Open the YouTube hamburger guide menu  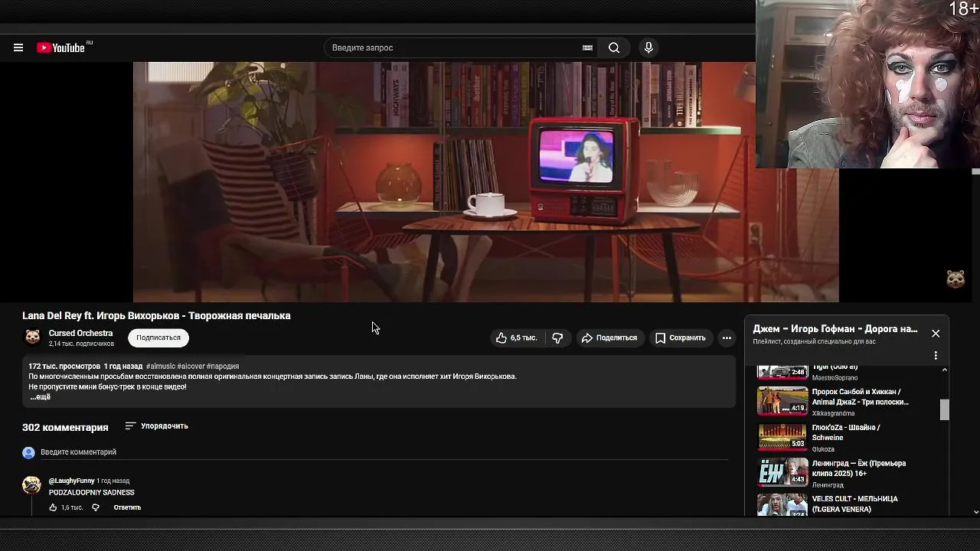point(18,47)
